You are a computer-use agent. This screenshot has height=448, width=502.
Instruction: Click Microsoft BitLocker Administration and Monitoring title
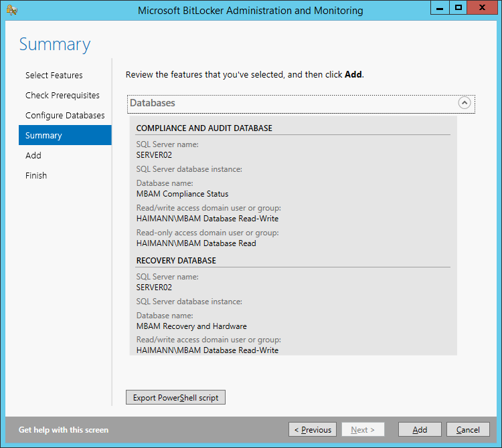(x=250, y=11)
